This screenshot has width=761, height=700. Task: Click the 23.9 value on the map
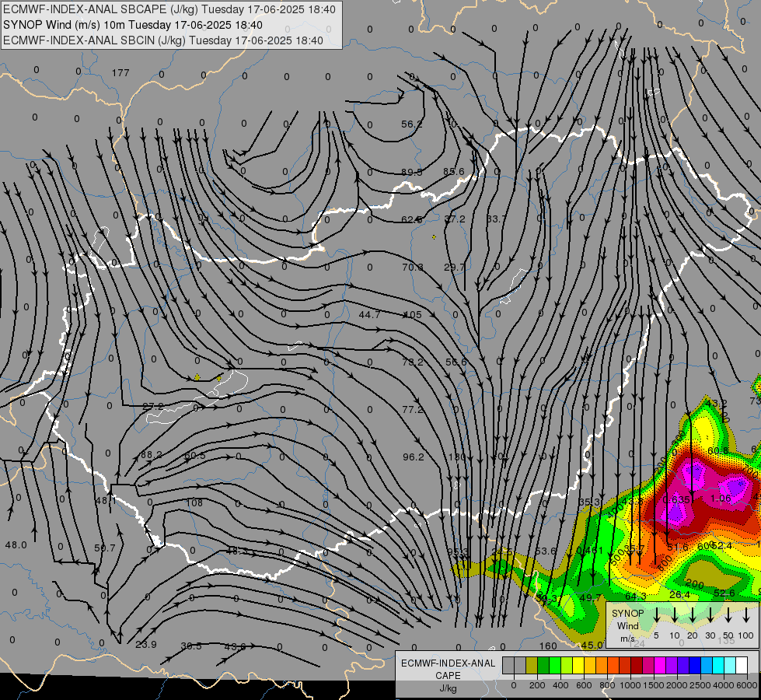pyautogui.click(x=146, y=645)
